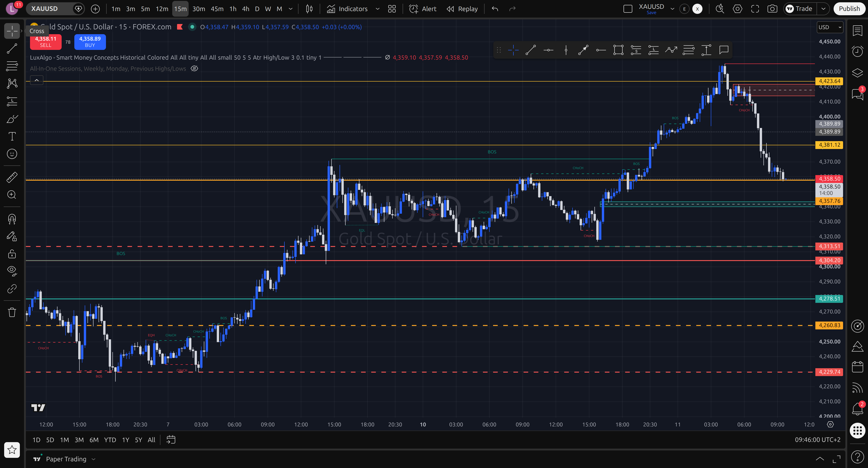This screenshot has height=468, width=868.
Task: Toggle lock all drawing tools
Action: coord(12,254)
